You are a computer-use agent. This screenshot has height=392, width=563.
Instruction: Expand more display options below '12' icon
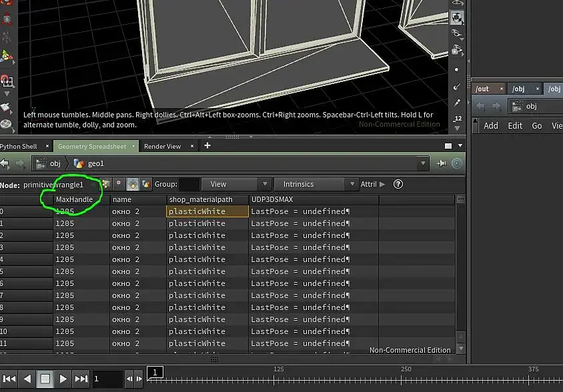[x=457, y=128]
